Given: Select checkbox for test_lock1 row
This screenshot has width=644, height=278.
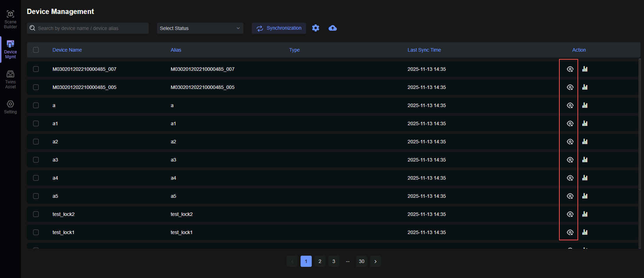Looking at the screenshot, I should pyautogui.click(x=36, y=232).
